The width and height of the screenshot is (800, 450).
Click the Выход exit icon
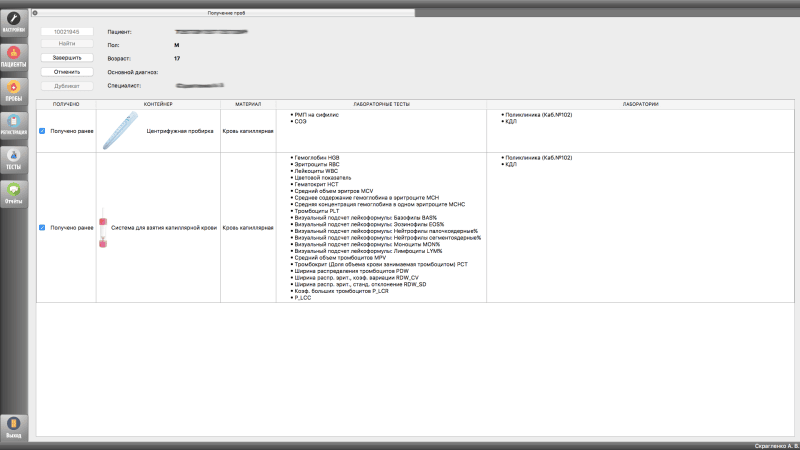14,427
